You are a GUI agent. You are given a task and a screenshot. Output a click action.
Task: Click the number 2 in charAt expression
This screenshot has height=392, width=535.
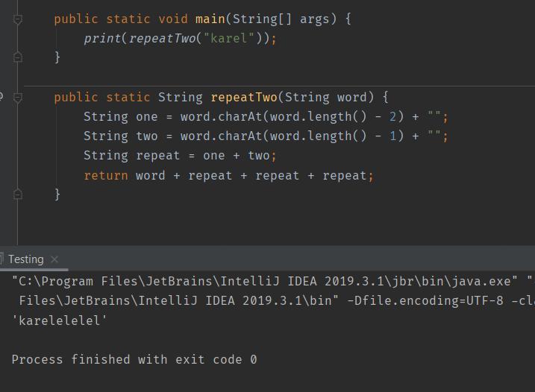tap(392, 116)
